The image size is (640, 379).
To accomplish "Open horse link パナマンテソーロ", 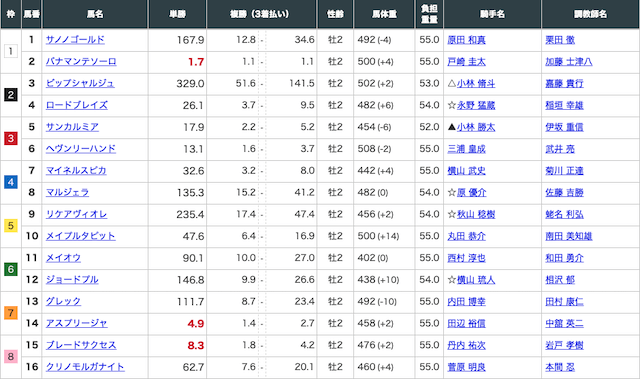I will coord(81,62).
